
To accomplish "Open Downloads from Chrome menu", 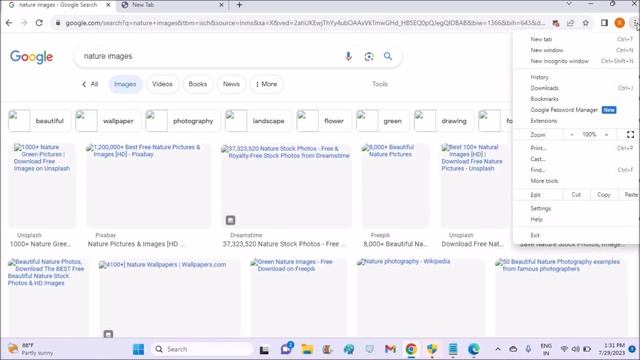I will click(x=576, y=88).
